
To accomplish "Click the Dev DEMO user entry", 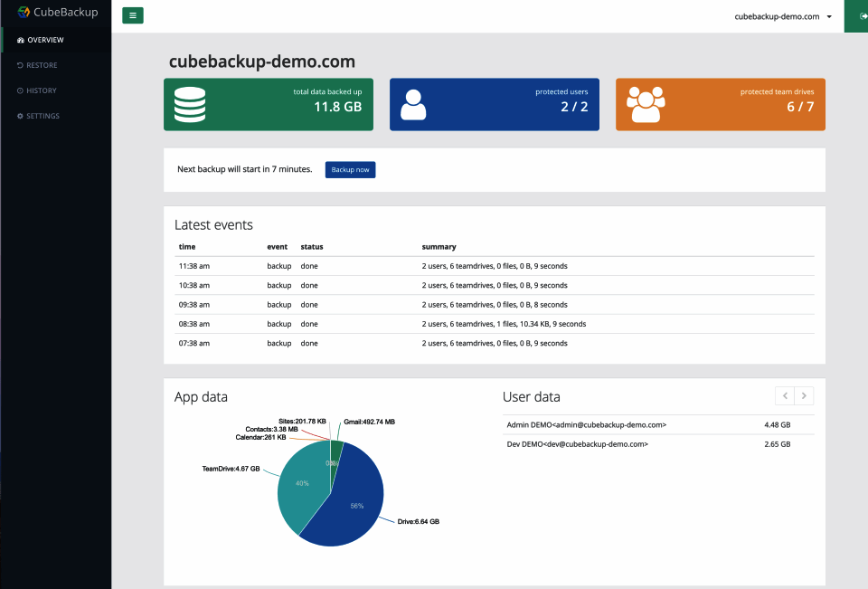I will coord(579,444).
